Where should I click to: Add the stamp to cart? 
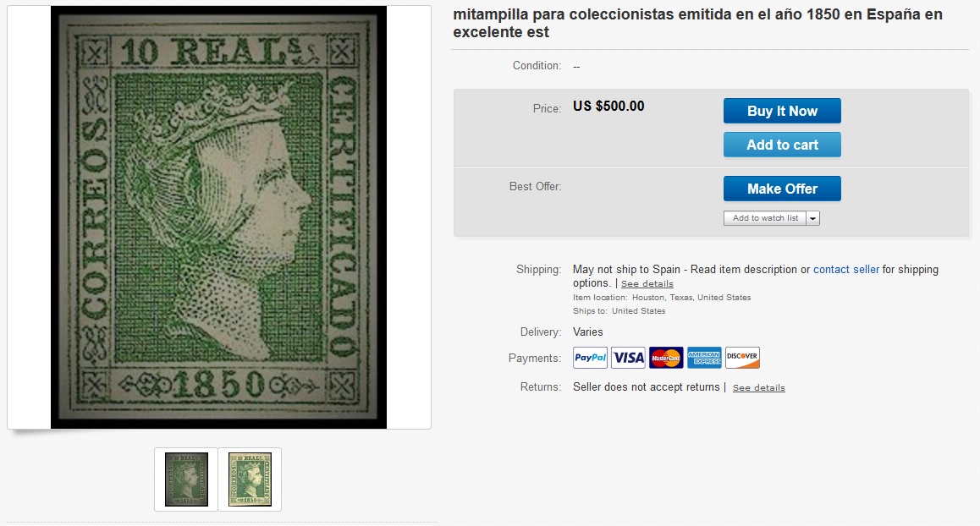click(x=782, y=145)
